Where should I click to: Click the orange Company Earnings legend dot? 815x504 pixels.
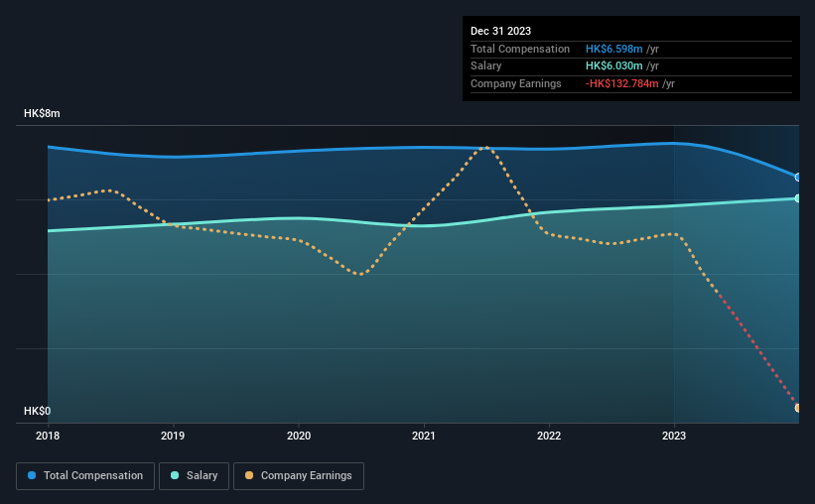click(249, 475)
